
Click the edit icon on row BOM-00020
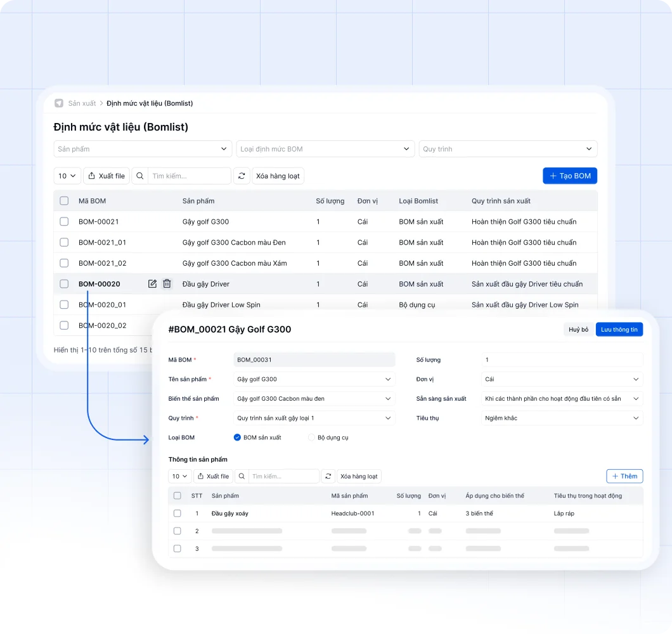click(152, 284)
